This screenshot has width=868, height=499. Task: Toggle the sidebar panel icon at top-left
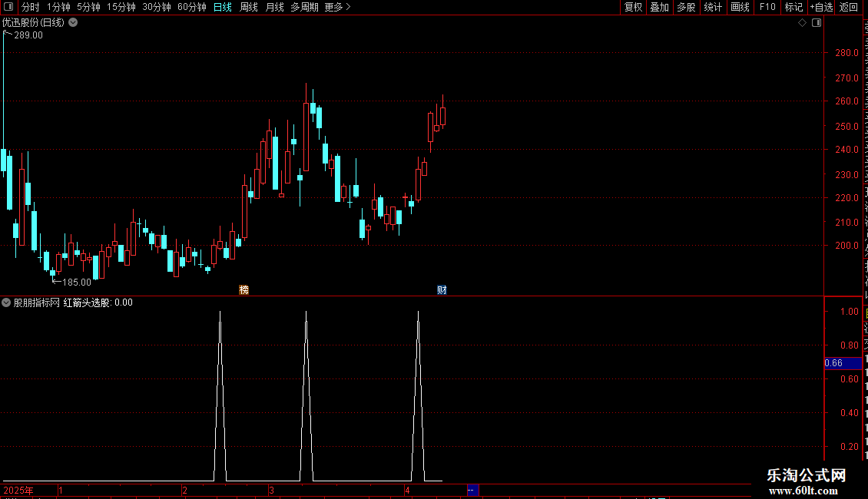8,7
